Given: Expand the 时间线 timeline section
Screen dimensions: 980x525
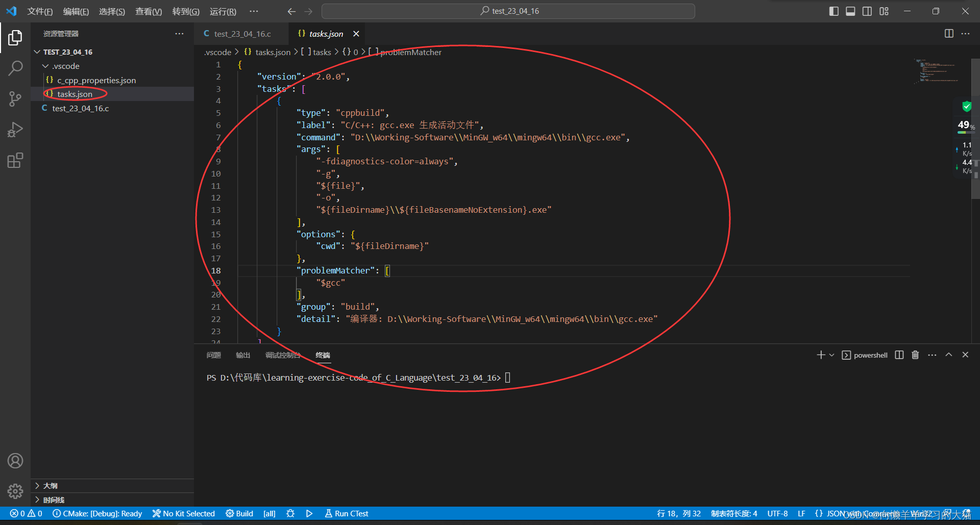Looking at the screenshot, I should click(x=112, y=500).
